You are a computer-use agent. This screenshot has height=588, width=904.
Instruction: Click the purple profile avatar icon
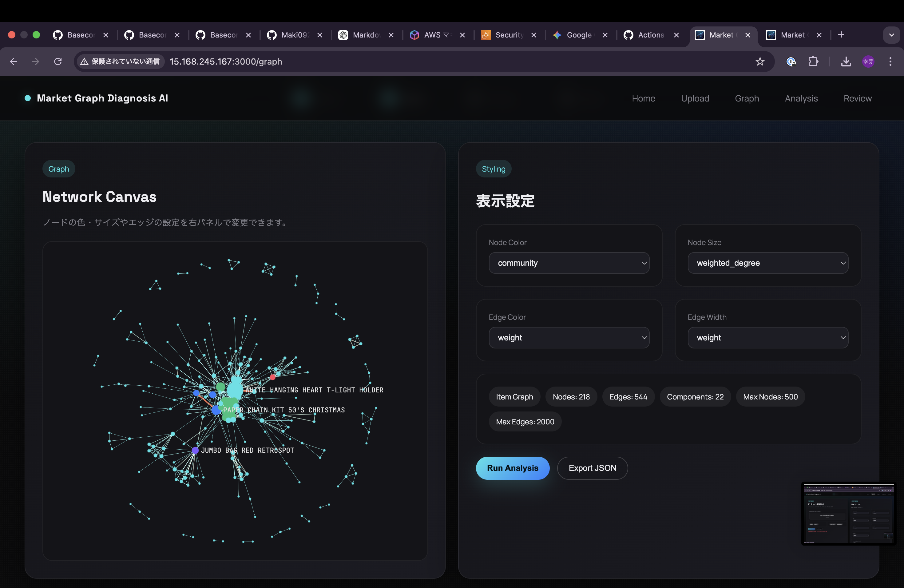point(868,62)
